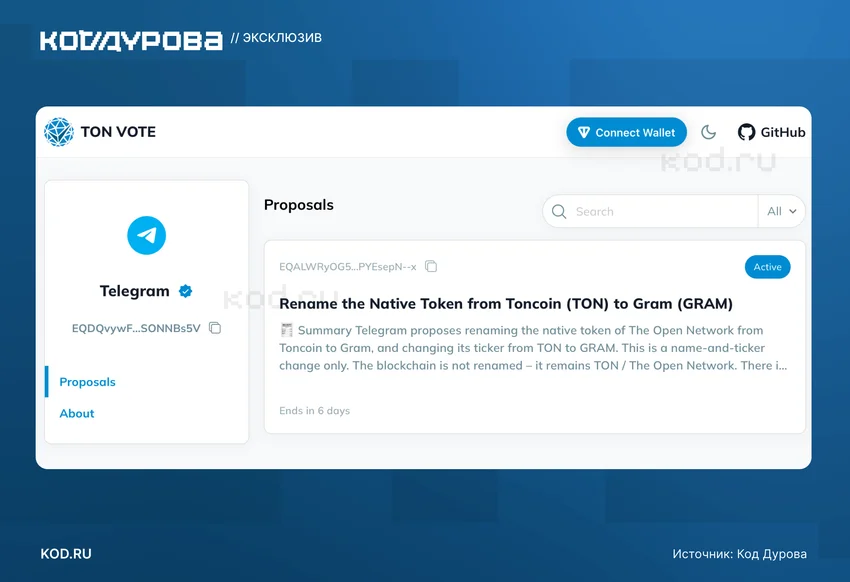Click the magnifier search icon
Viewport: 850px width, 582px height.
[x=559, y=211]
